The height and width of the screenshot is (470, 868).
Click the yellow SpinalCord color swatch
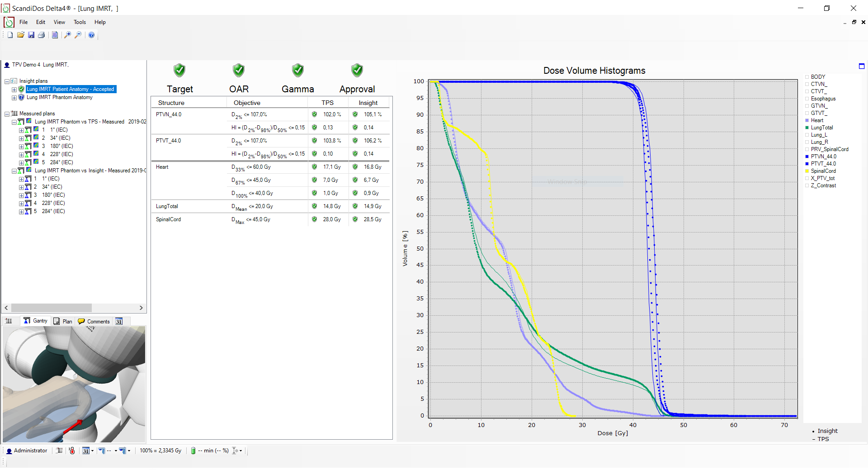[x=807, y=171]
